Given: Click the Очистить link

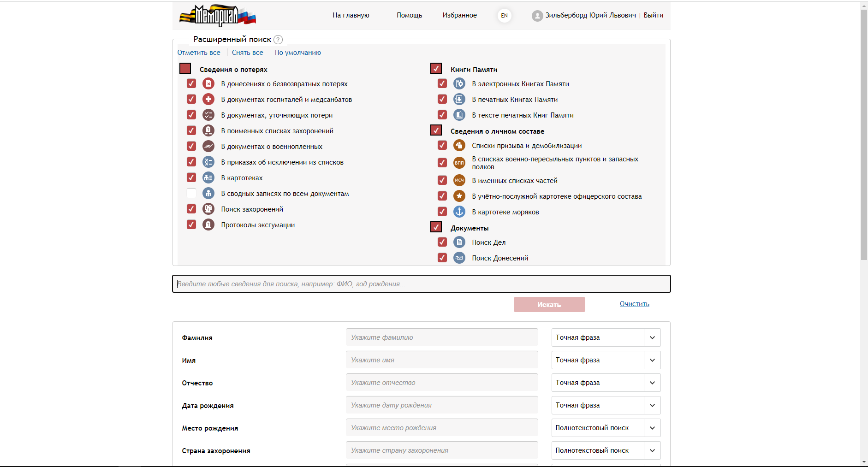Looking at the screenshot, I should point(634,304).
